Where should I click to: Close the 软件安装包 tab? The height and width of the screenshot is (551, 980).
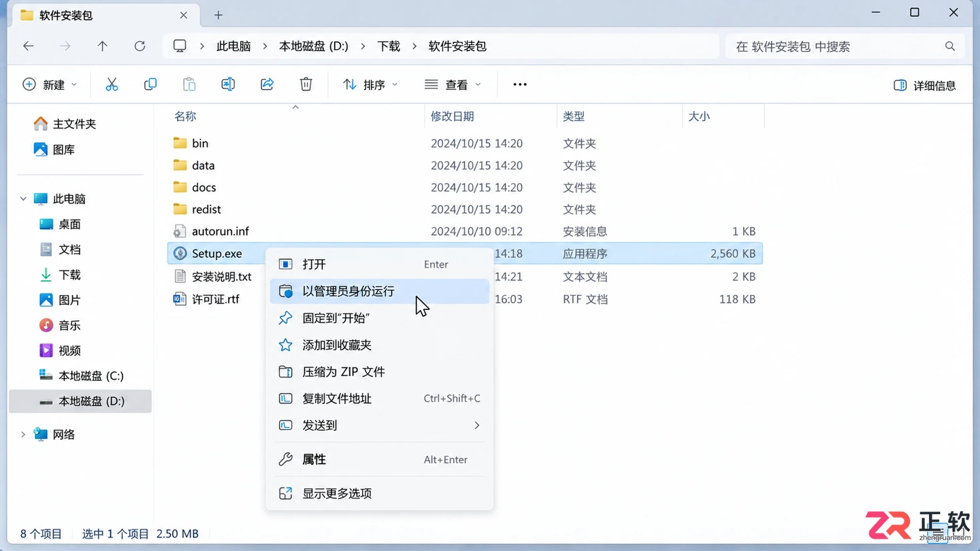[x=184, y=15]
